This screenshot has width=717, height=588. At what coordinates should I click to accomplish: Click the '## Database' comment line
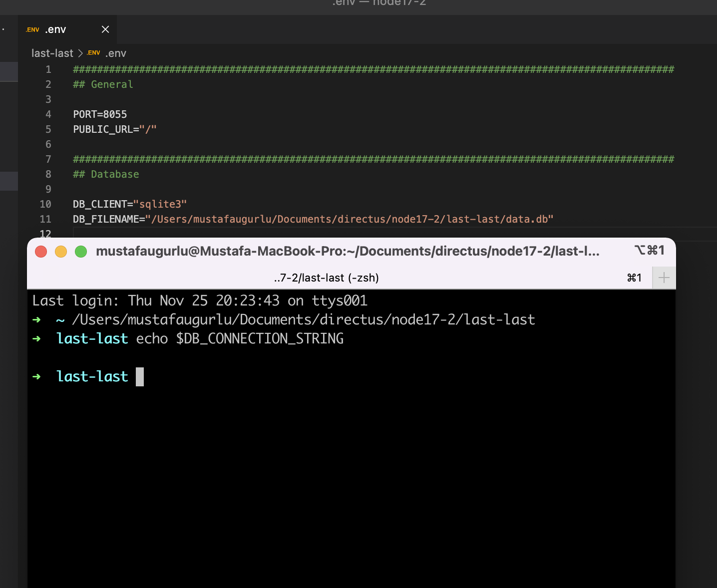(106, 174)
